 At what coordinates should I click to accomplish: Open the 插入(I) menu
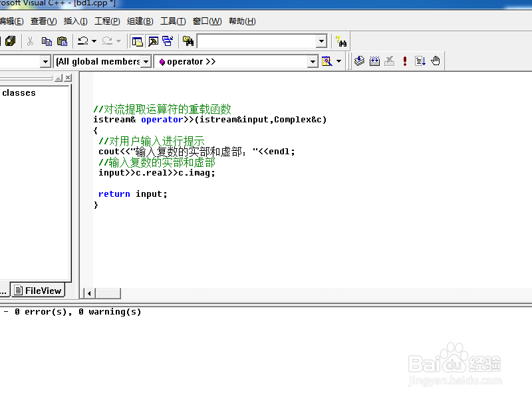pos(75,21)
